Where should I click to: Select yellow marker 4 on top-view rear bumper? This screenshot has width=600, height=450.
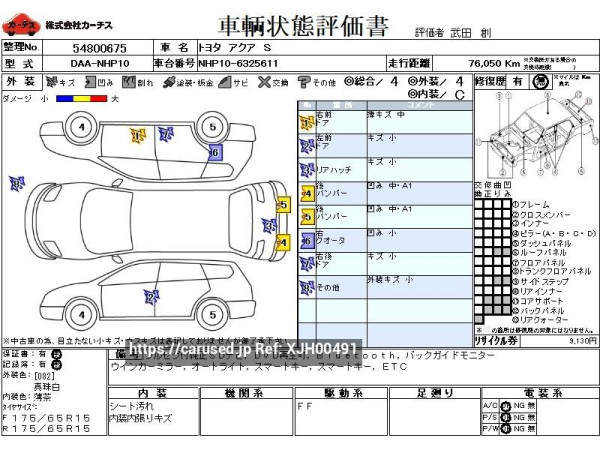283,242
